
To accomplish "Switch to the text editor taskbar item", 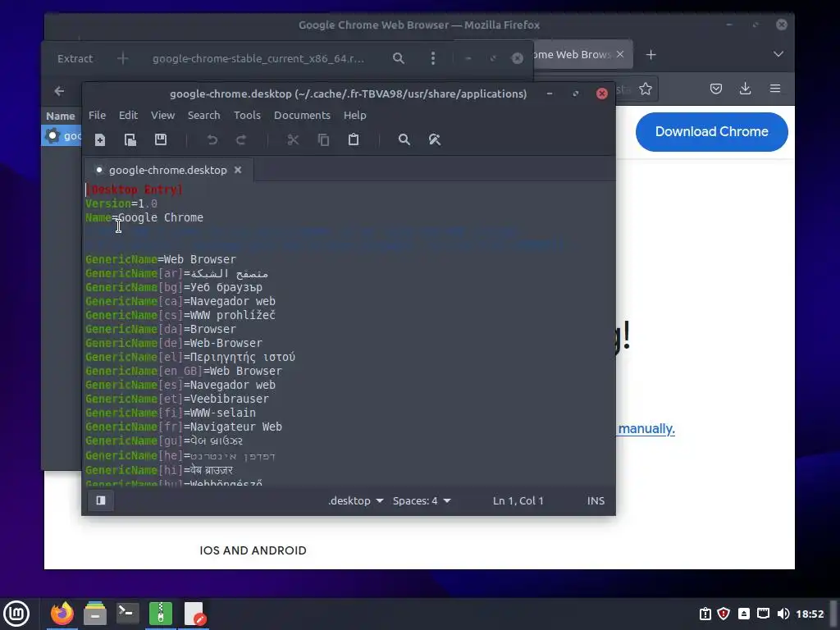I will click(x=194, y=614).
